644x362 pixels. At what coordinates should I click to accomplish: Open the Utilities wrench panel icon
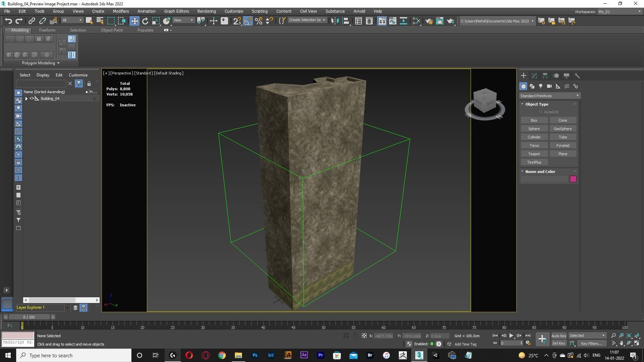pyautogui.click(x=577, y=76)
